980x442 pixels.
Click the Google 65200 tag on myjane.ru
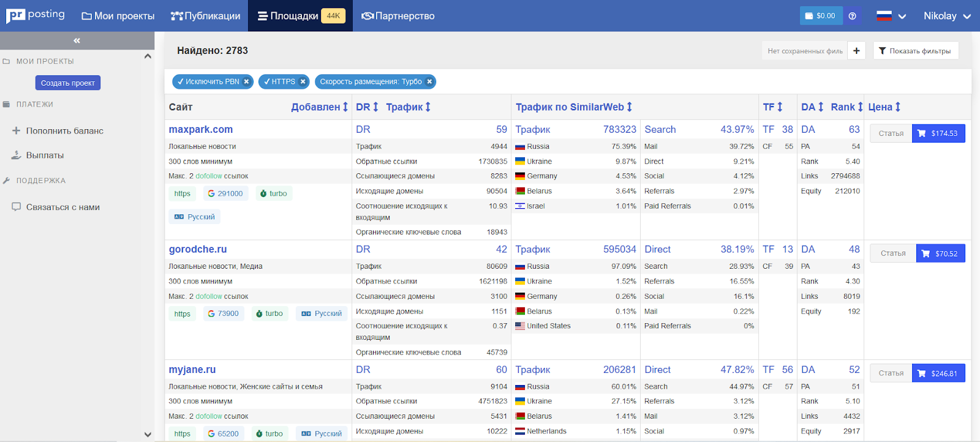coord(223,433)
